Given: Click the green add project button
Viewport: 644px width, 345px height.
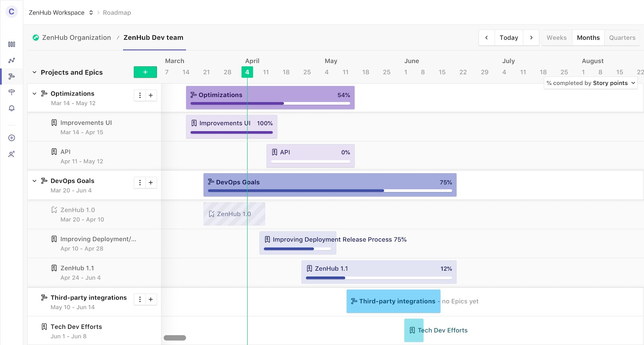Looking at the screenshot, I should [145, 72].
